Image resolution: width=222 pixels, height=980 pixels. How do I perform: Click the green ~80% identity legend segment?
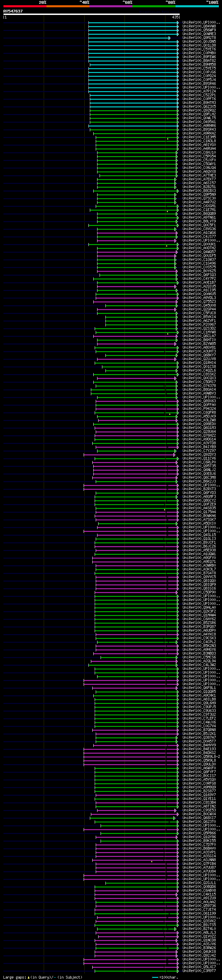[x=154, y=6]
